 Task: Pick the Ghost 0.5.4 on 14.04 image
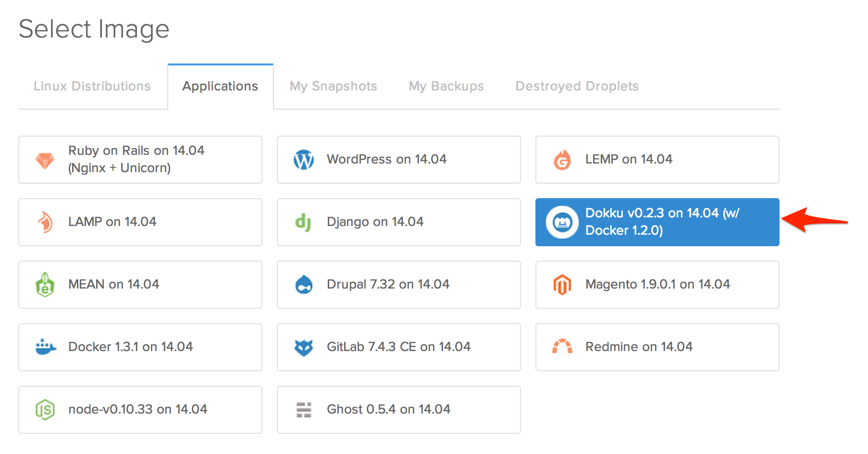pos(399,410)
